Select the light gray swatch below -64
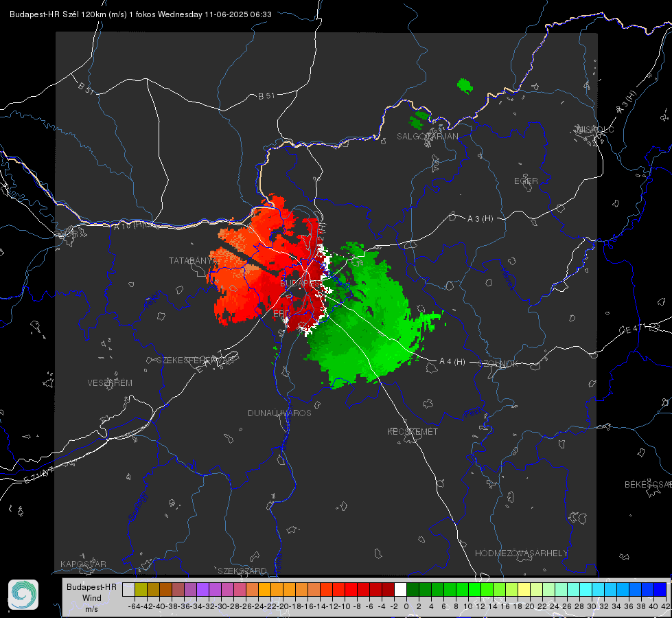This screenshot has width=672, height=618. click(128, 589)
